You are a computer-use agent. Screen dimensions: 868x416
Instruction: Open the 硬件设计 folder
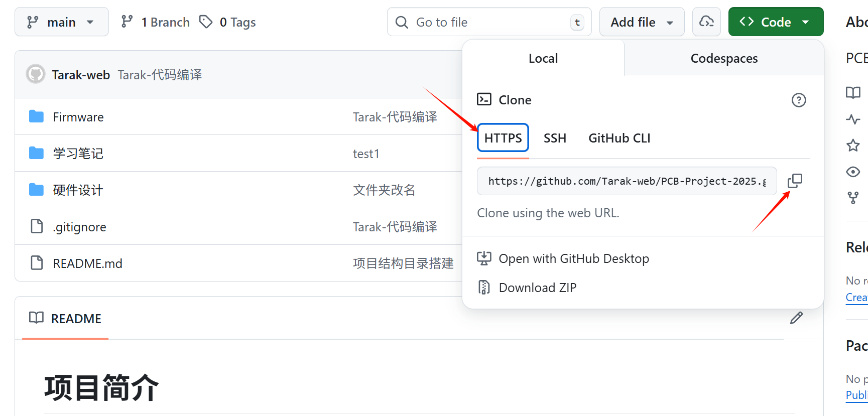tap(78, 190)
